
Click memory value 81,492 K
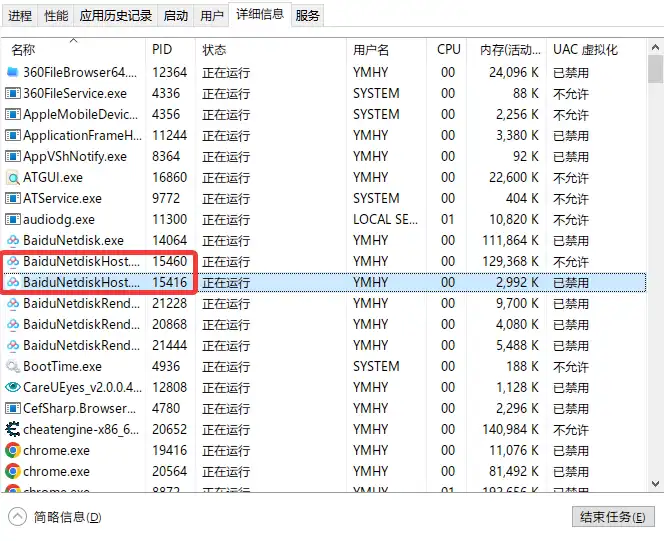coord(514,471)
